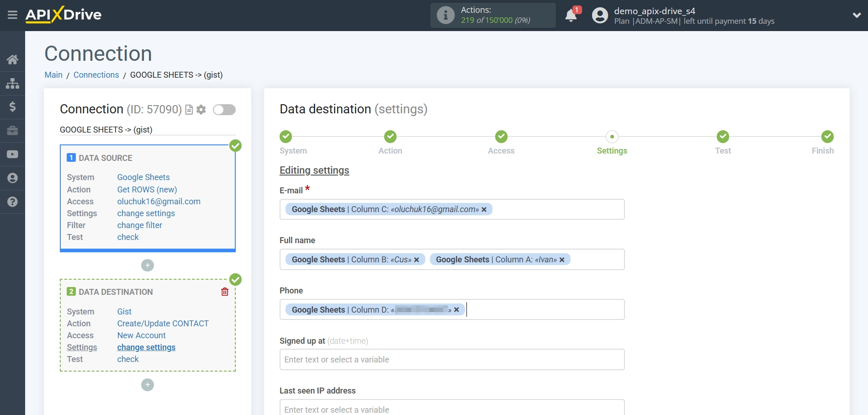Expand the account menu via top-right chevron
This screenshot has height=415, width=868.
856,15
